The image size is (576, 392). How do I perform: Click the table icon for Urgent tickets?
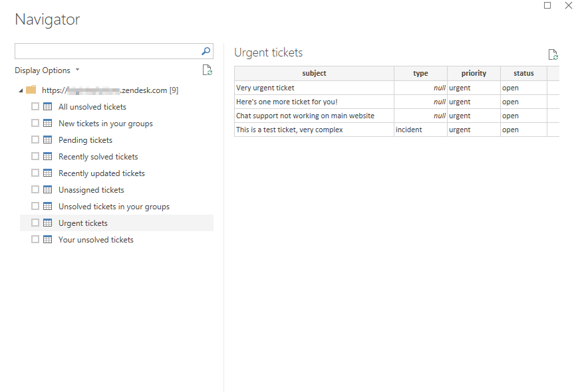pos(48,223)
